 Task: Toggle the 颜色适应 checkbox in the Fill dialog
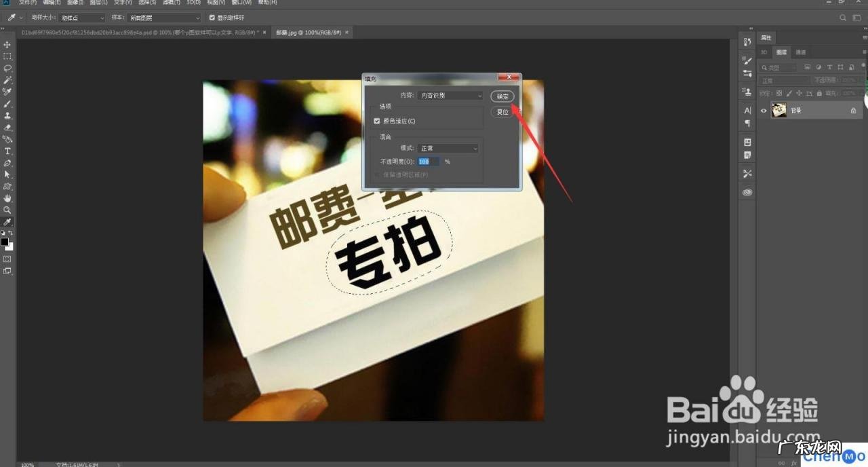point(377,121)
